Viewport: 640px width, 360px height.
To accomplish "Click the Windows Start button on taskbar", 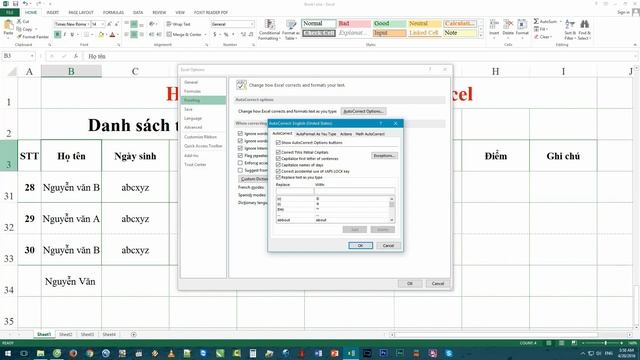I will click(x=7, y=353).
